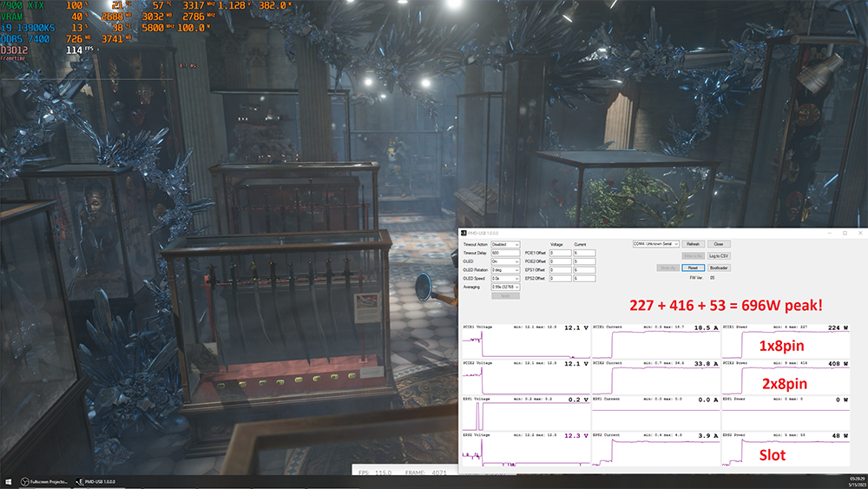Click the 18.5 A PCIE1 current reading
Screen dimensions: 868x489
pos(706,327)
